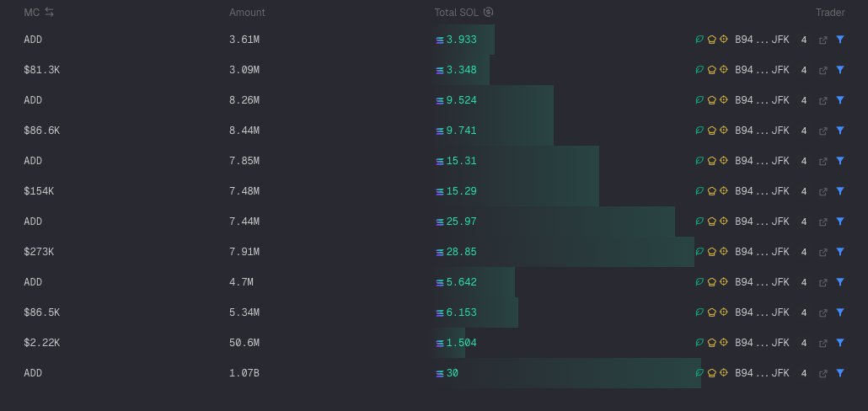868x411 pixels.
Task: Select the $86.6K market cap value
Action: 41,131
